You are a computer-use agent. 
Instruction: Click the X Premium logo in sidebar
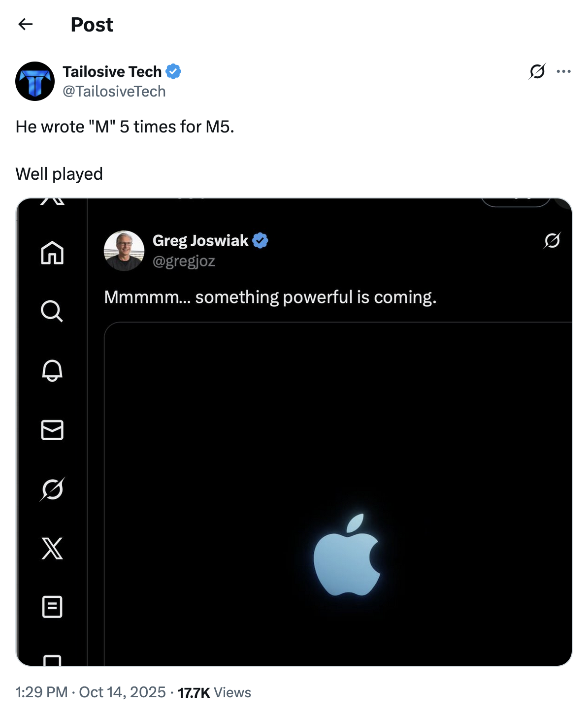tap(52, 548)
